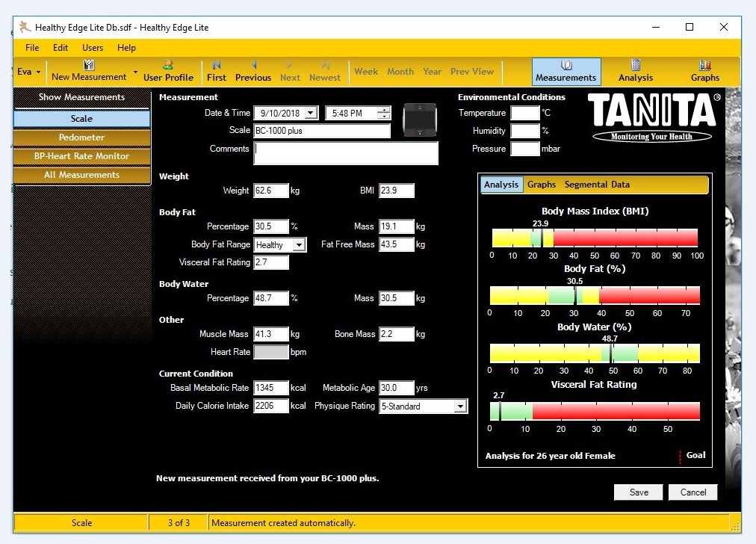Select Pedometer in sidebar

(82, 137)
